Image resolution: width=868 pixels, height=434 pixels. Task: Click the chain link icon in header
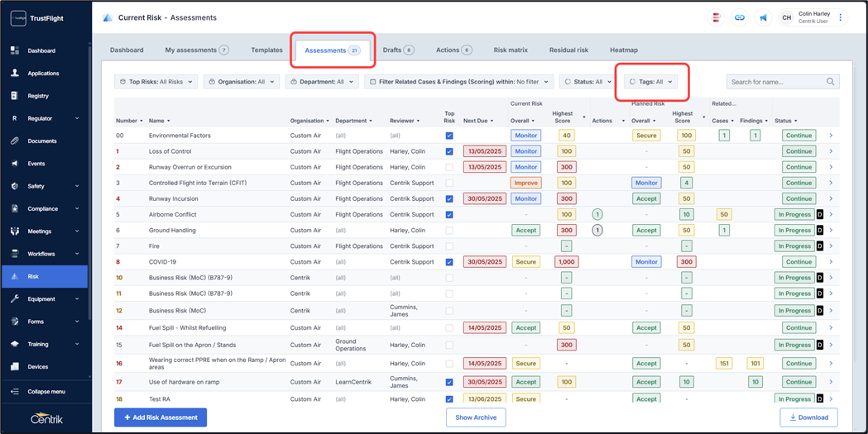point(740,17)
